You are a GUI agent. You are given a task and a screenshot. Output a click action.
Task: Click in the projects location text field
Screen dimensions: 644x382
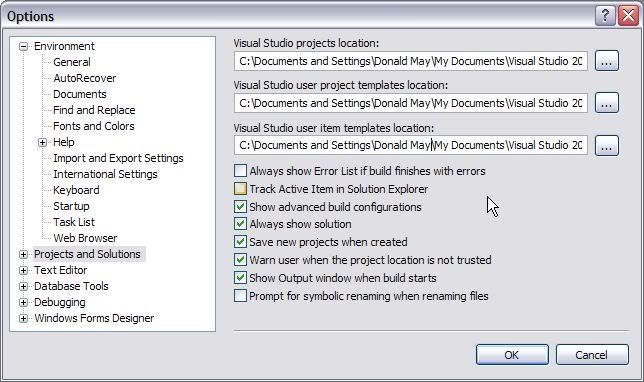(411, 61)
